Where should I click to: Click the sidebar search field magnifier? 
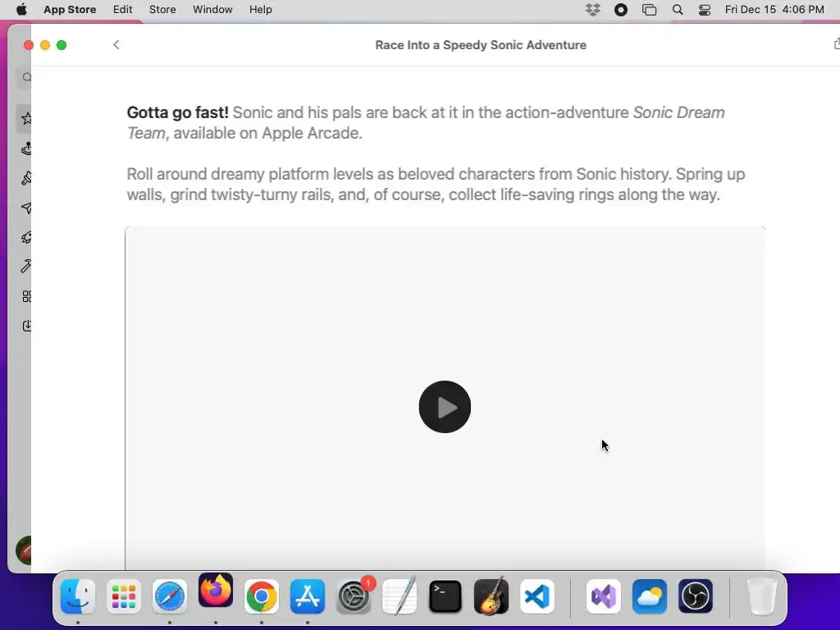pos(27,78)
